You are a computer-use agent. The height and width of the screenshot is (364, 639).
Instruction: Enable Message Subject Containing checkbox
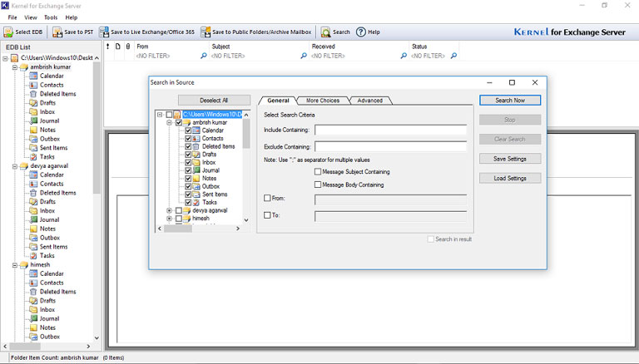[318, 172]
